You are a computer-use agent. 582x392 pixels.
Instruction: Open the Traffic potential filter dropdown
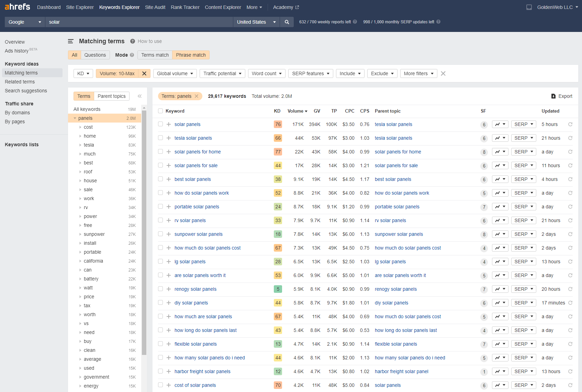(222, 73)
